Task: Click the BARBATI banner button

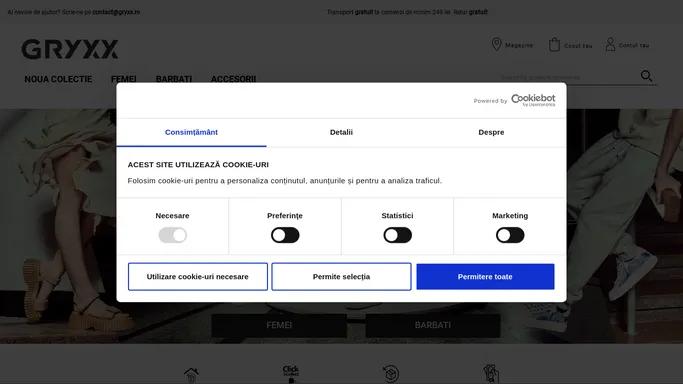Action: 433,325
